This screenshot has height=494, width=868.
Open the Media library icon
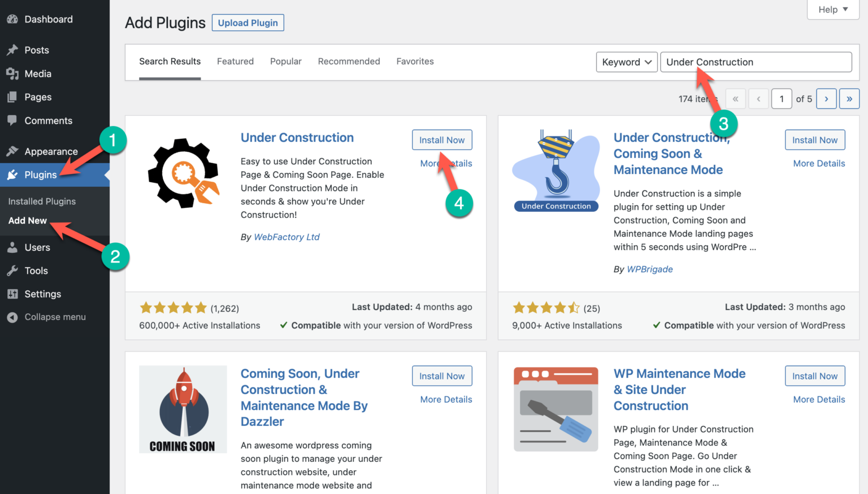(12, 73)
